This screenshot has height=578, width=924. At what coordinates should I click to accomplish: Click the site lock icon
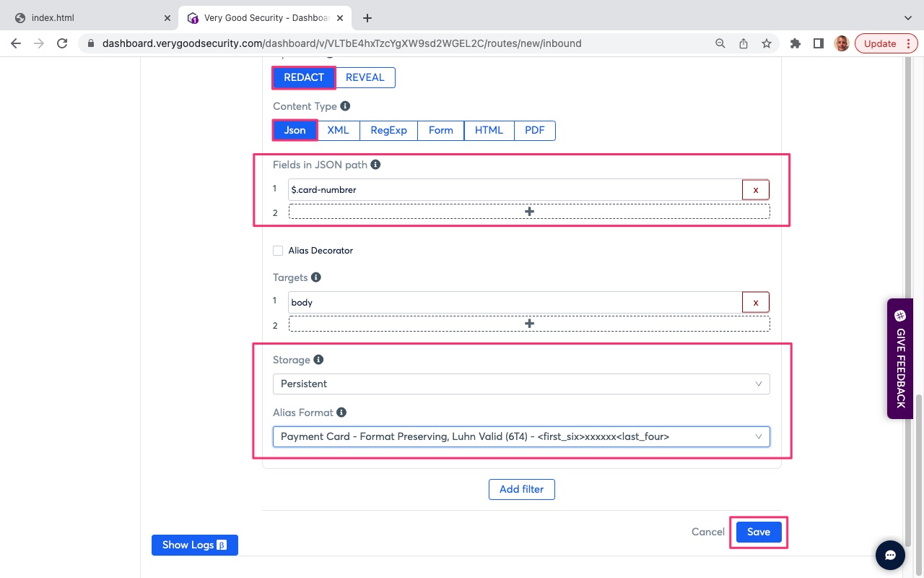point(91,43)
